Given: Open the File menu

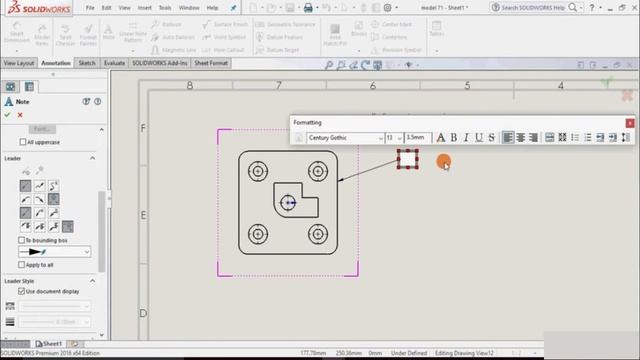Looking at the screenshot, I should pos(90,8).
